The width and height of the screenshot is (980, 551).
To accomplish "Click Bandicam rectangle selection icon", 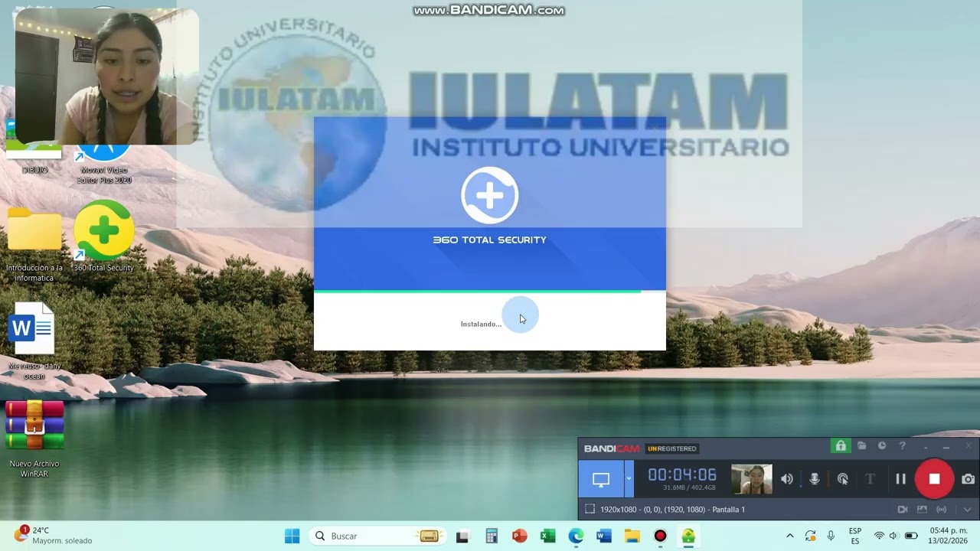I will click(x=590, y=509).
